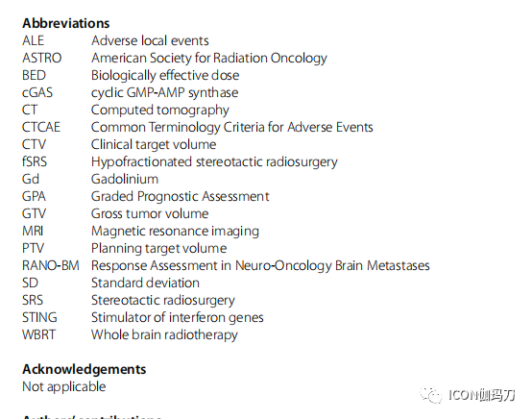Click 'Gadolinium' definition text
This screenshot has width=532, height=419.
coord(125,180)
